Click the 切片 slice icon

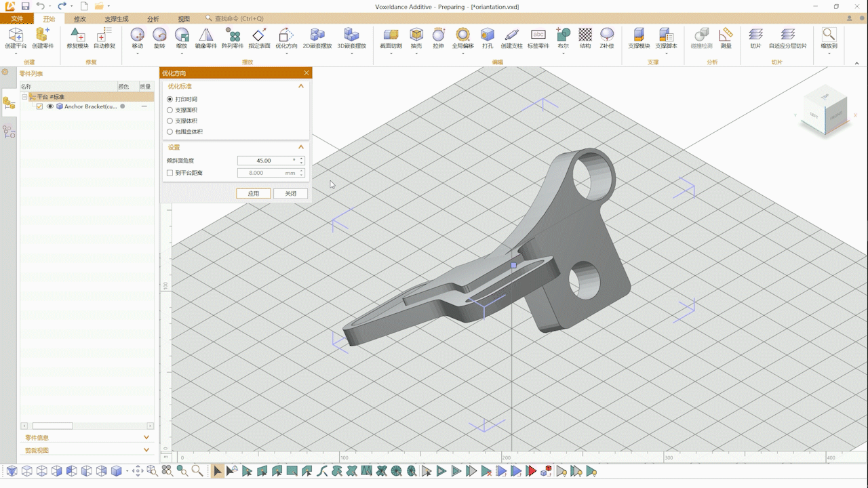755,35
